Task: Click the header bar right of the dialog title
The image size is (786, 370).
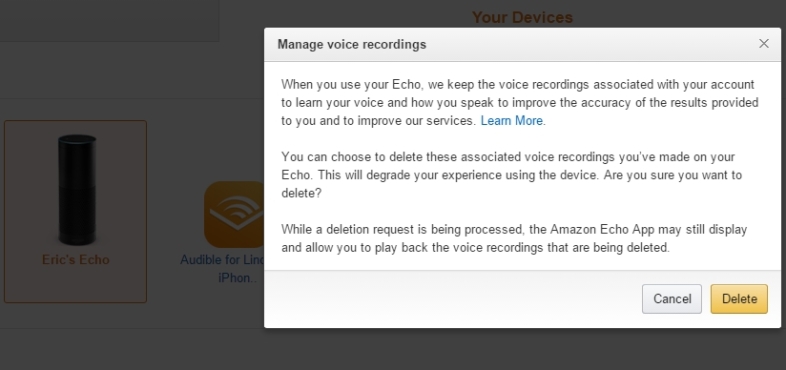Action: pos(592,44)
